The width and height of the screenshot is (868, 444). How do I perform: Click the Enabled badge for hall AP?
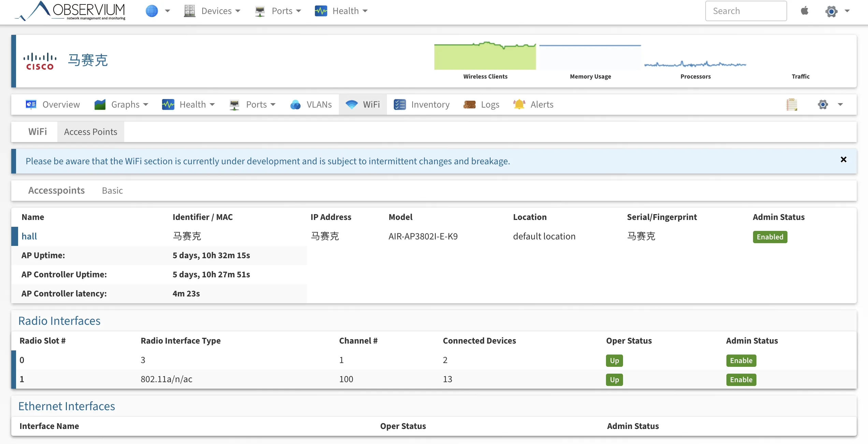770,237
